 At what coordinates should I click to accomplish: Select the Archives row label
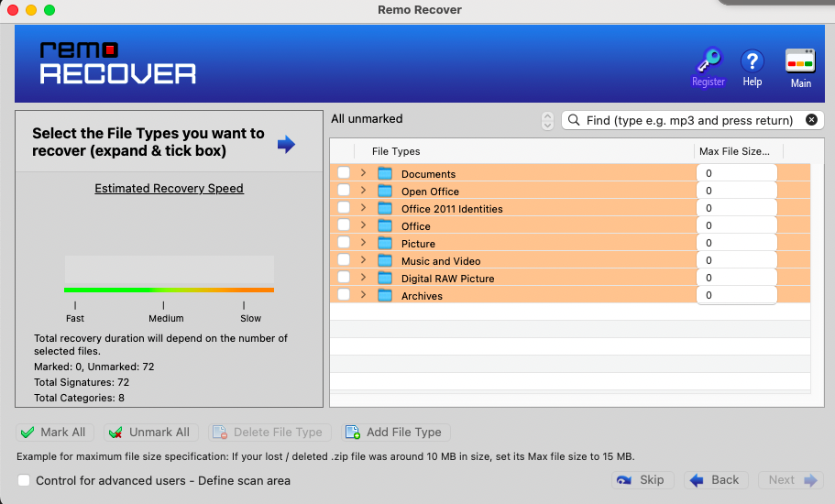pos(422,296)
